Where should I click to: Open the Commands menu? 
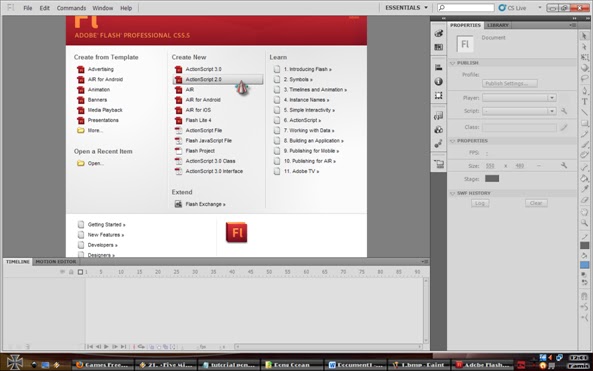coord(71,8)
